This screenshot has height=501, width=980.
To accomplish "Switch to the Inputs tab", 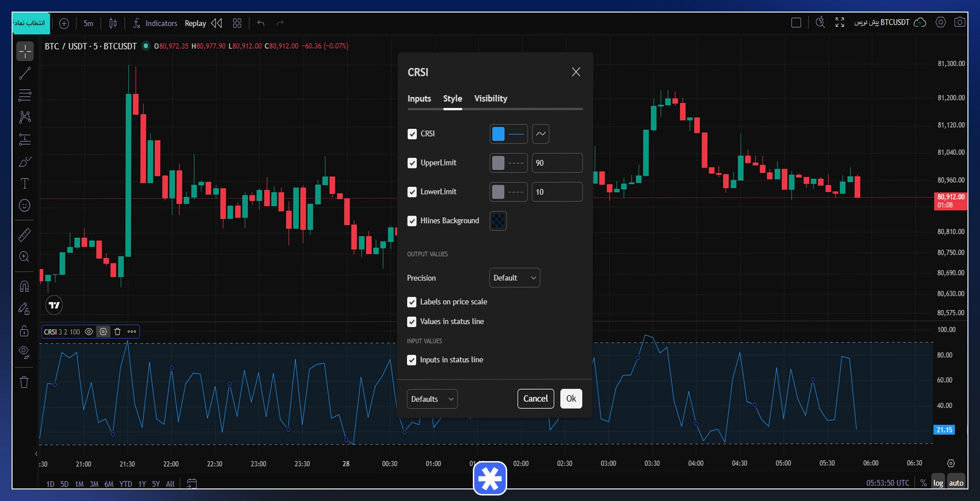I will tap(419, 99).
